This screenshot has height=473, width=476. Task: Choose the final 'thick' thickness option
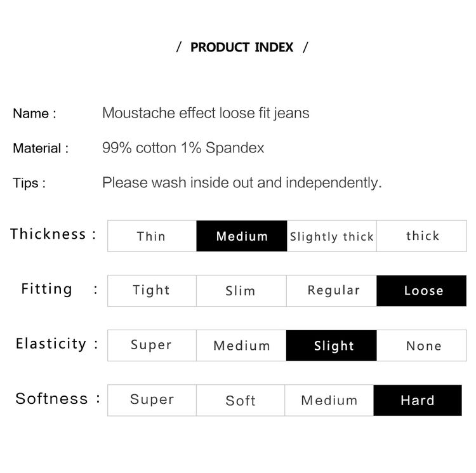421,236
